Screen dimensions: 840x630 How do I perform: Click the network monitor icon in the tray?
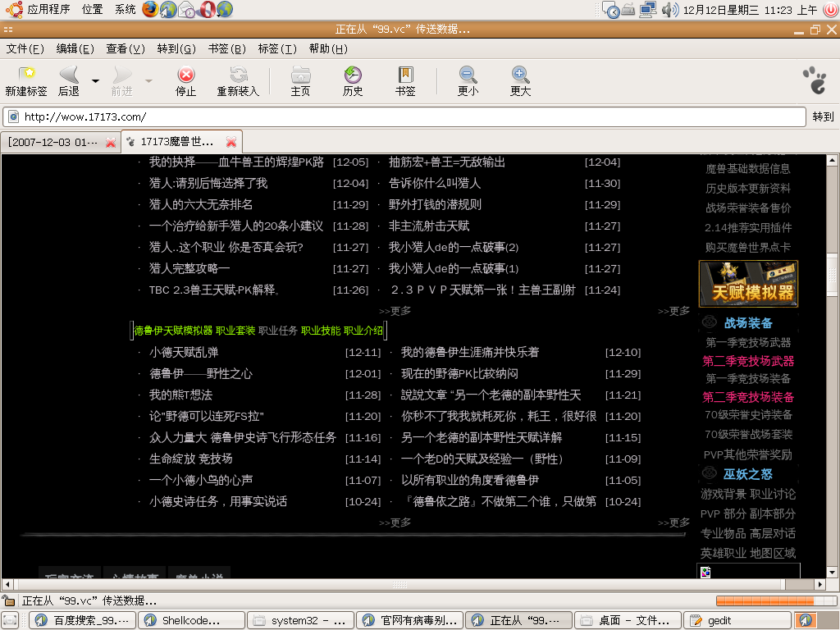pos(648,10)
